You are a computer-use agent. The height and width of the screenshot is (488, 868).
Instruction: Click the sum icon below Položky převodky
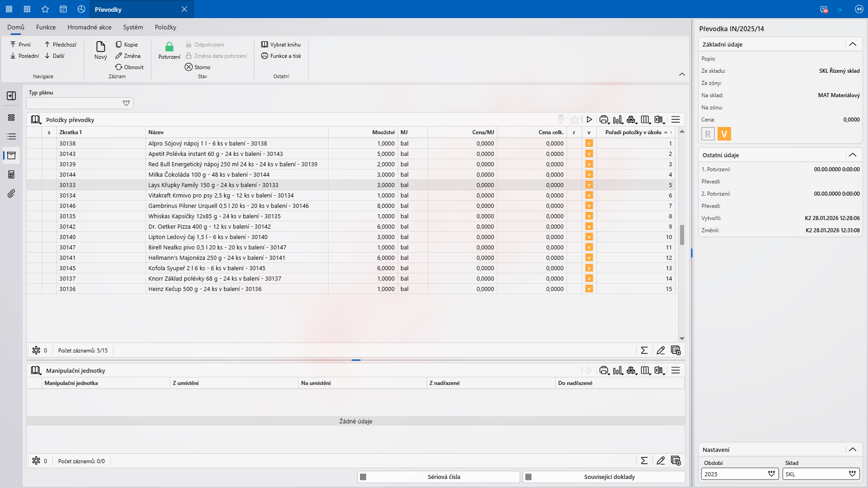pyautogui.click(x=644, y=350)
